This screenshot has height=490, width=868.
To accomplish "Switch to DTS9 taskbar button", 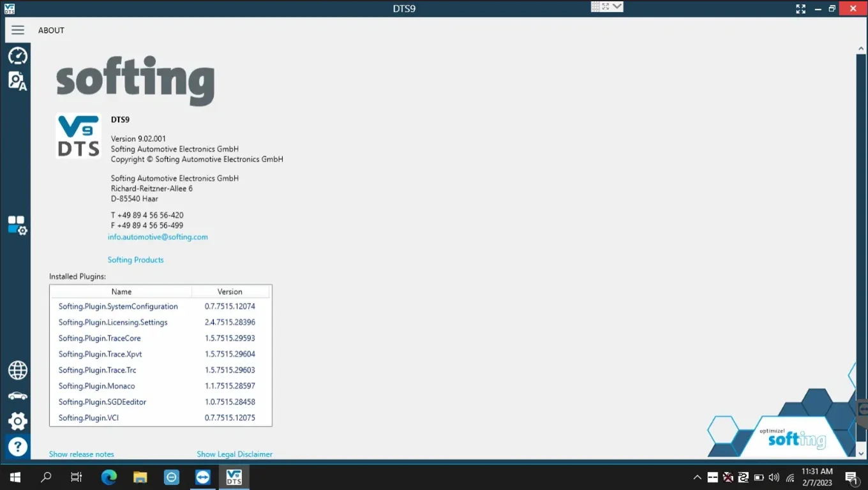I will point(234,477).
